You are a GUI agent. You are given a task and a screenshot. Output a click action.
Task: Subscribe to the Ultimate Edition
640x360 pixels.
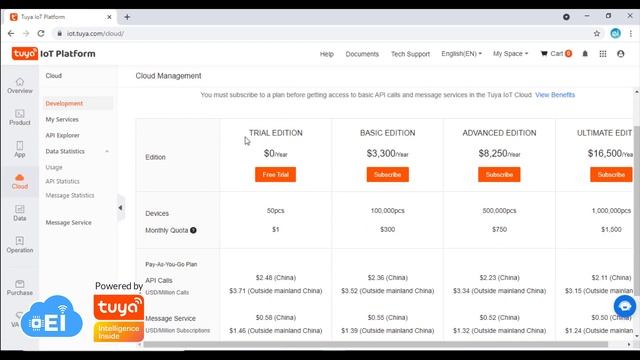(x=611, y=174)
